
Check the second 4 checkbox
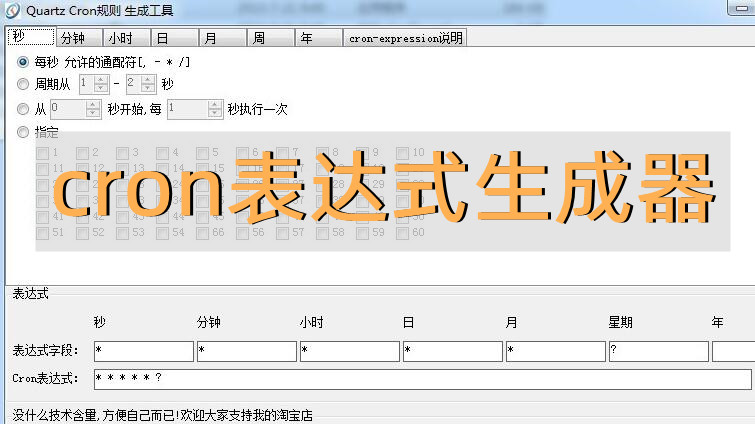click(x=163, y=153)
